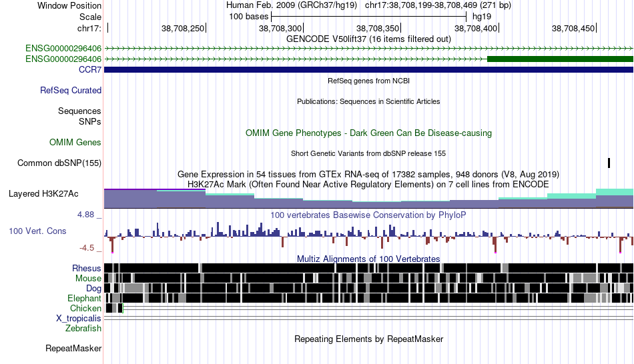The width and height of the screenshot is (634, 364).
Task: Click the X_tropicalis alignment row label
Action: (79, 319)
